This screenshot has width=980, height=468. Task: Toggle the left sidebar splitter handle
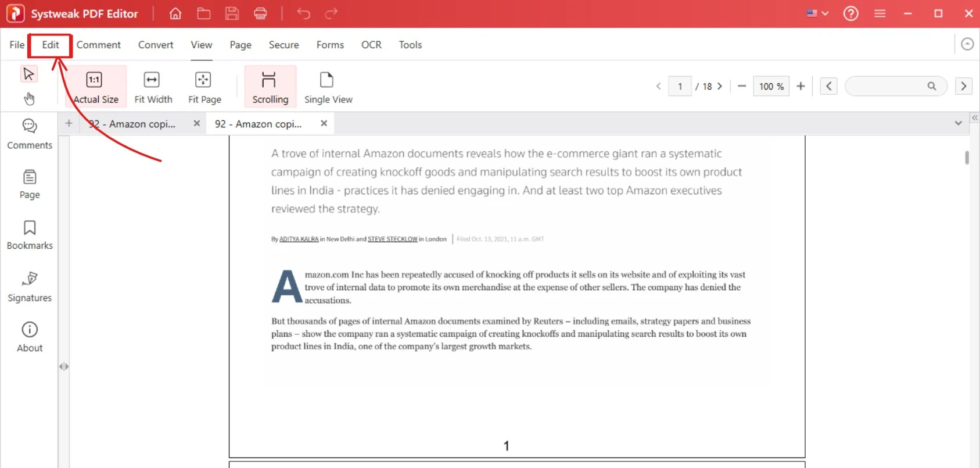pyautogui.click(x=64, y=366)
